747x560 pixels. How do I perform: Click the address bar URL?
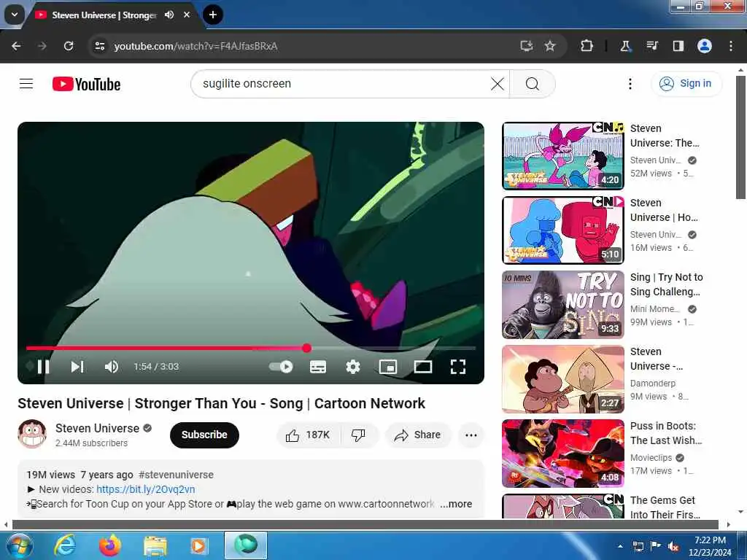click(196, 46)
